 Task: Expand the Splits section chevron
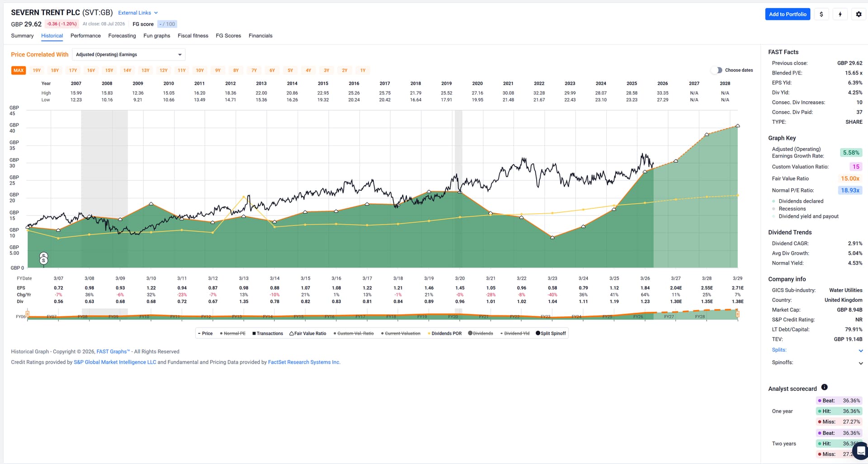point(860,351)
